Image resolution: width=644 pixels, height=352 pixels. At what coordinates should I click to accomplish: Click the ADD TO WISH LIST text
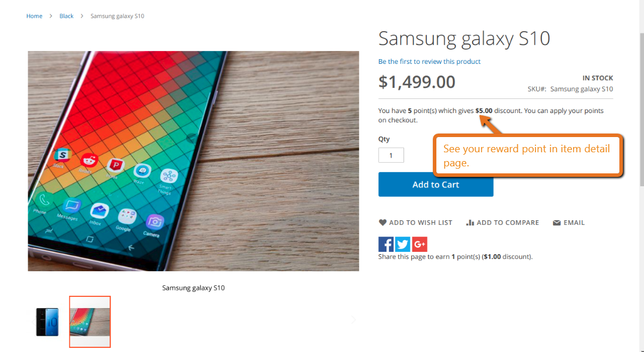(421, 223)
